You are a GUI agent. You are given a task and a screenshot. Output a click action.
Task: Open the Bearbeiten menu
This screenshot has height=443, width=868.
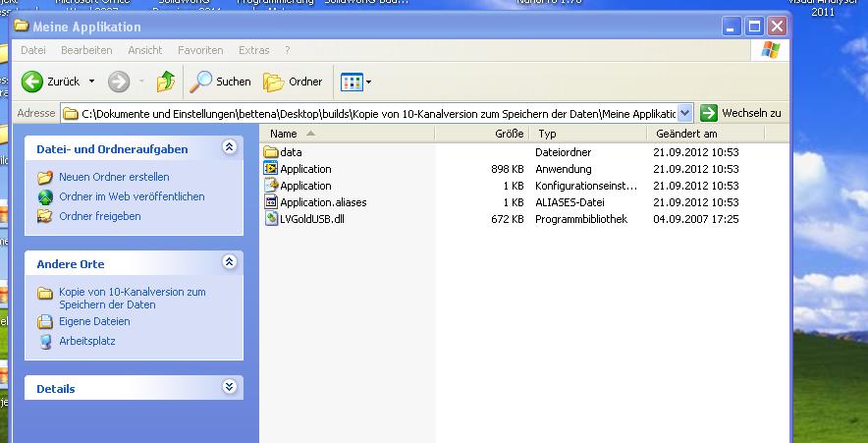pyautogui.click(x=86, y=50)
